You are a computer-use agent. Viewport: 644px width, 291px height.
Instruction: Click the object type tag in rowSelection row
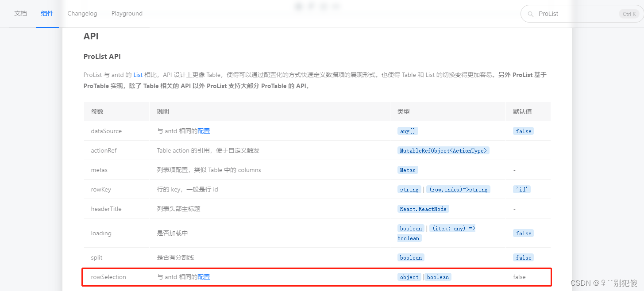[x=409, y=277]
